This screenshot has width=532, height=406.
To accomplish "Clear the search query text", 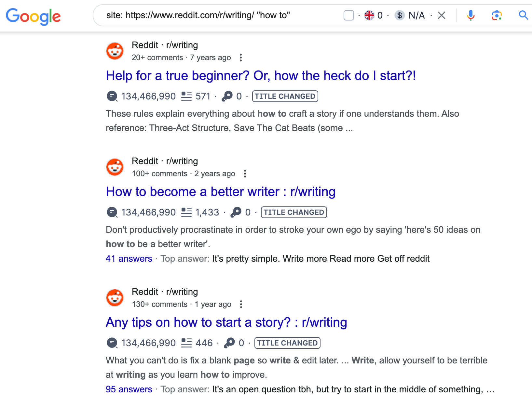I will (442, 15).
